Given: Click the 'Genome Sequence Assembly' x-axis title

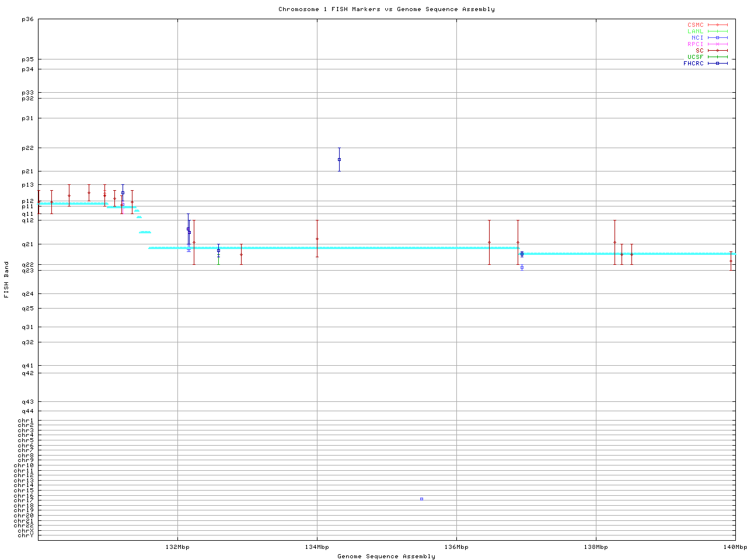Looking at the screenshot, I should pos(386,556).
